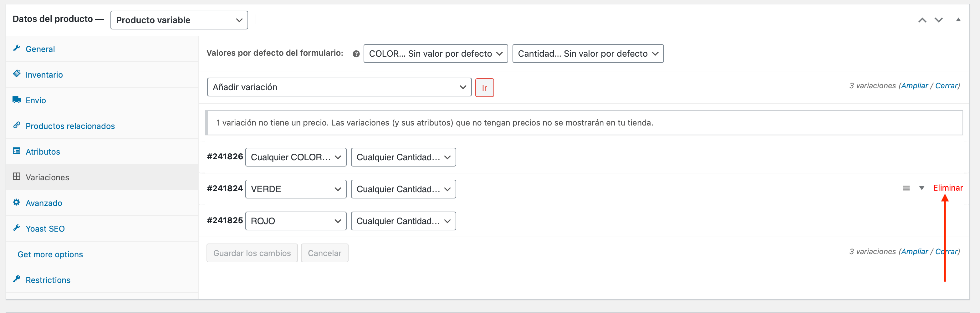Click the top Cerrar link
Viewport: 980px width, 313px height.
pyautogui.click(x=946, y=86)
